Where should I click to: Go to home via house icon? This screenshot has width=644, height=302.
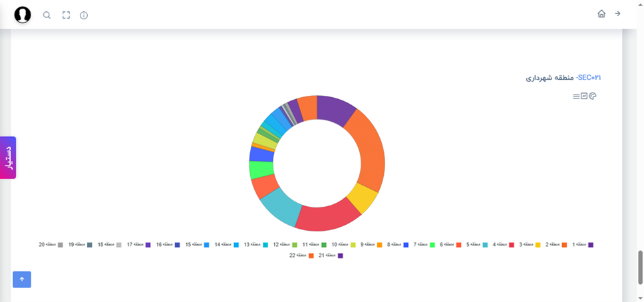tap(601, 13)
